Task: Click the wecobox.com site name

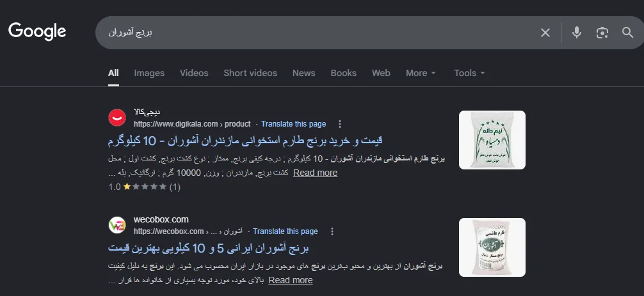Action: (161, 220)
